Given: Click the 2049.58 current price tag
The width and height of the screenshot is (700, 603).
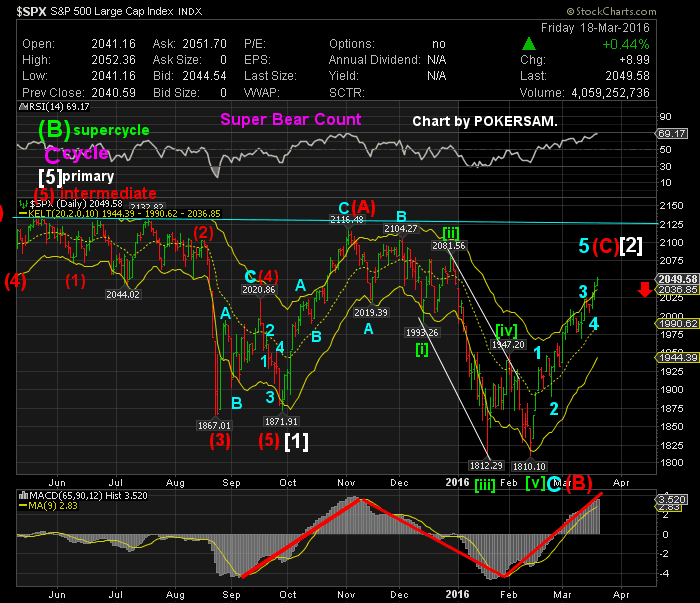Looking at the screenshot, I should point(671,278).
